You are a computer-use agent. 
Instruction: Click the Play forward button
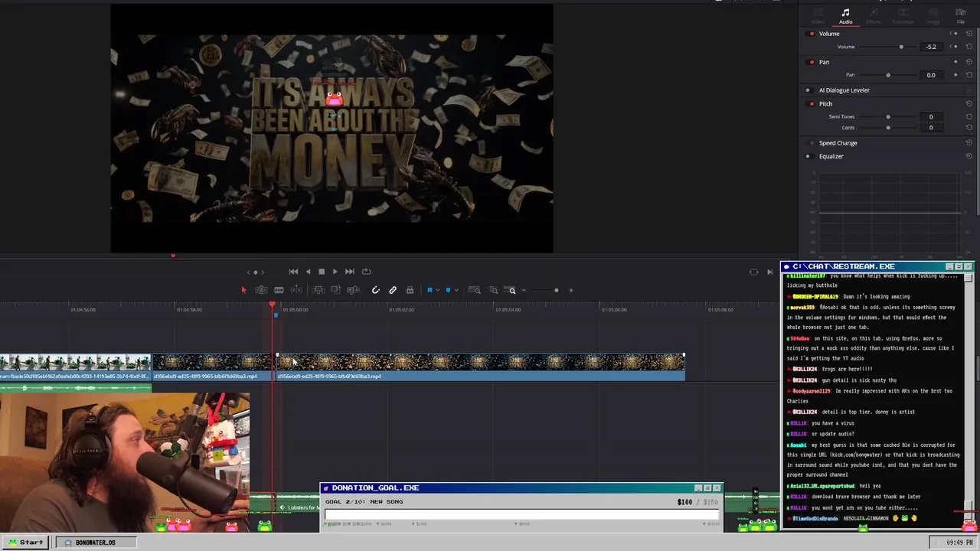pos(335,272)
